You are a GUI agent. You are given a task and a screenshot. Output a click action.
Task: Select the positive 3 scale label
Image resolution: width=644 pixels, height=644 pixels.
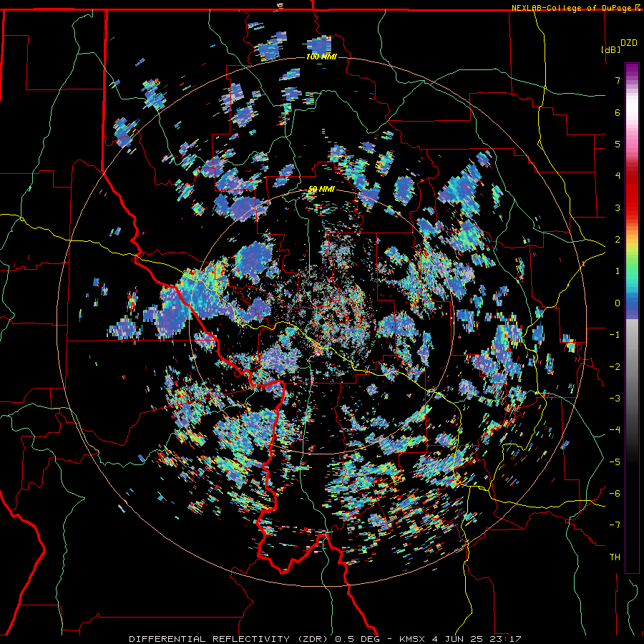click(x=618, y=208)
